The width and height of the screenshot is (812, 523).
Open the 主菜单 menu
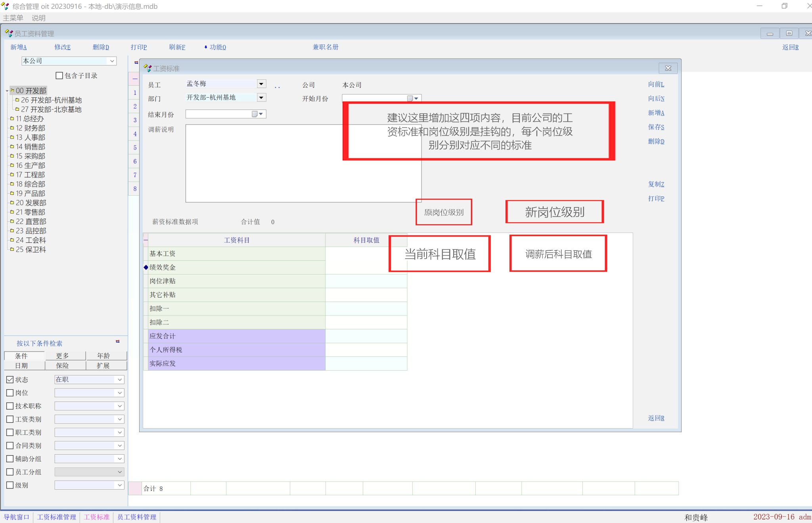pyautogui.click(x=13, y=18)
